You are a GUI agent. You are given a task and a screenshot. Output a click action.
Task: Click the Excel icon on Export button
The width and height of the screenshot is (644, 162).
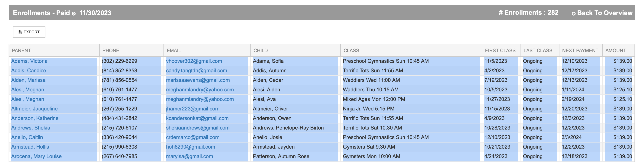point(20,32)
